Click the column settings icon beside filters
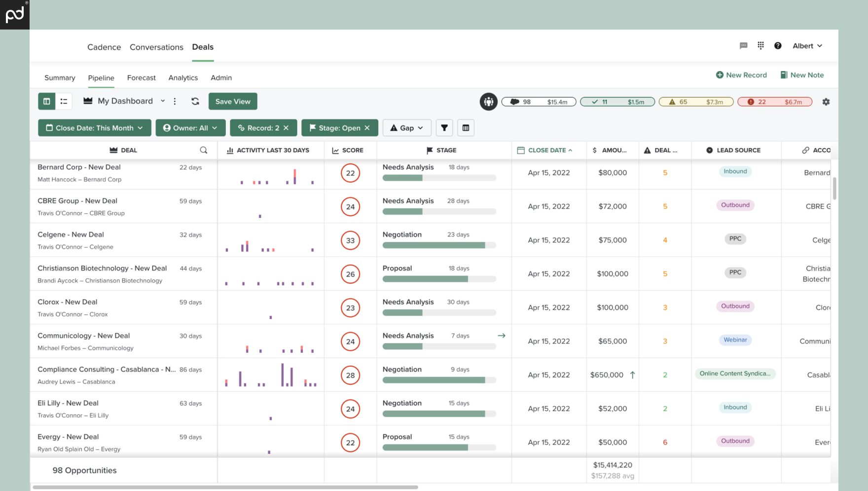The image size is (868, 491). (x=465, y=128)
